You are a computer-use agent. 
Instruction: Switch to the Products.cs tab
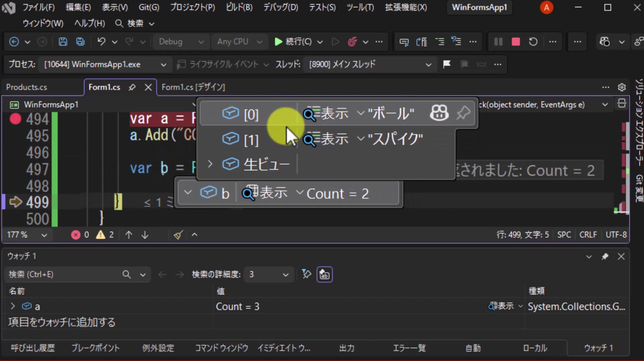pos(26,87)
